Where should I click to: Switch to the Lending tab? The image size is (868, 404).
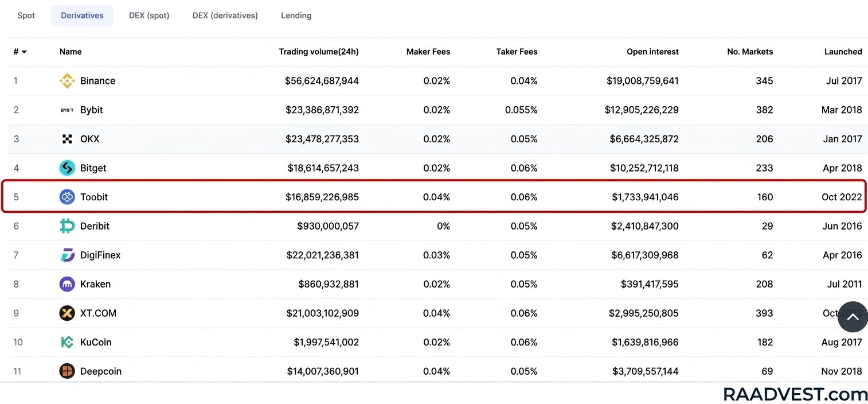tap(296, 15)
